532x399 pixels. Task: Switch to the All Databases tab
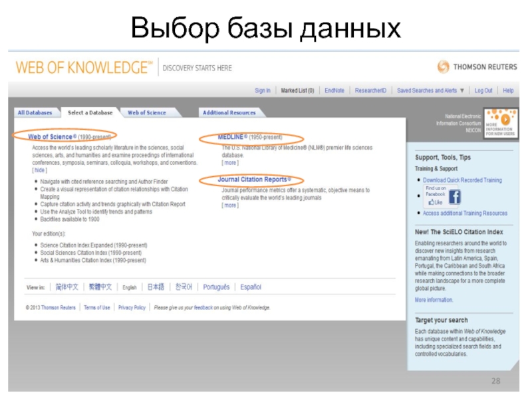click(35, 112)
